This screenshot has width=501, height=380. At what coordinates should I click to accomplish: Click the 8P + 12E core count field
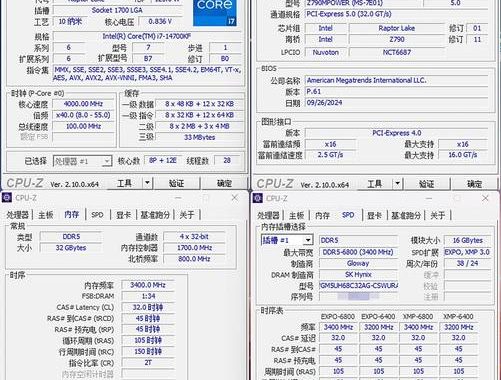(163, 161)
